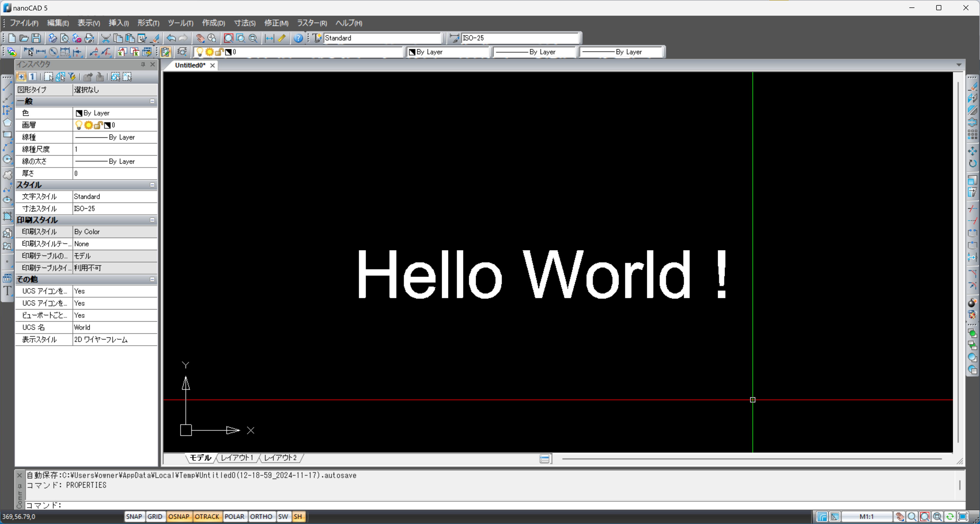Collapse the スタイル section in Inspector
This screenshot has height=524, width=980.
[152, 185]
